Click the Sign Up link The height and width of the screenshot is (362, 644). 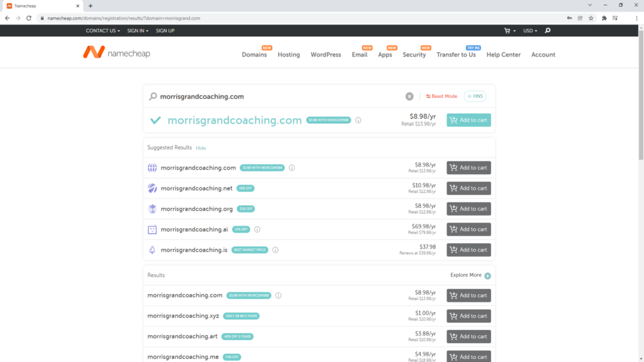165,31
